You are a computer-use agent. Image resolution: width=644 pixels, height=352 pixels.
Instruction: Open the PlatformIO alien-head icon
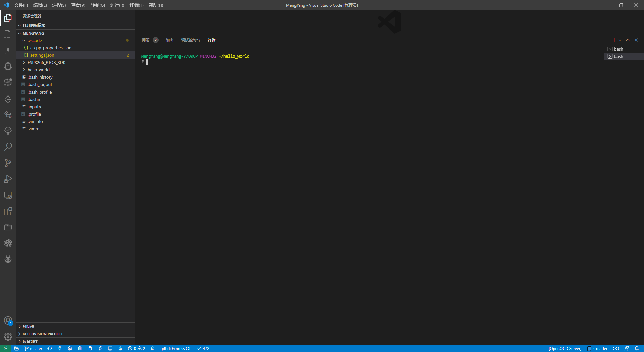pos(8,259)
